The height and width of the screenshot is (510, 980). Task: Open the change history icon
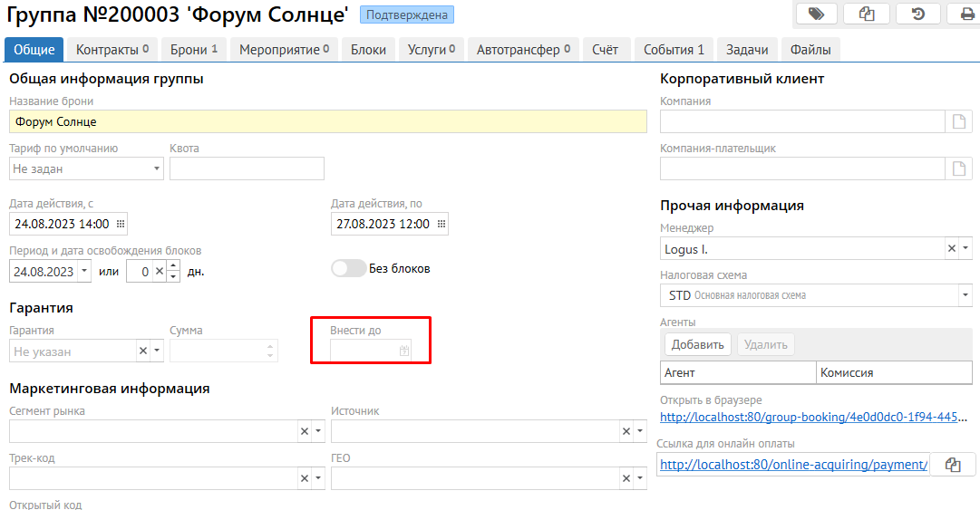coord(917,14)
